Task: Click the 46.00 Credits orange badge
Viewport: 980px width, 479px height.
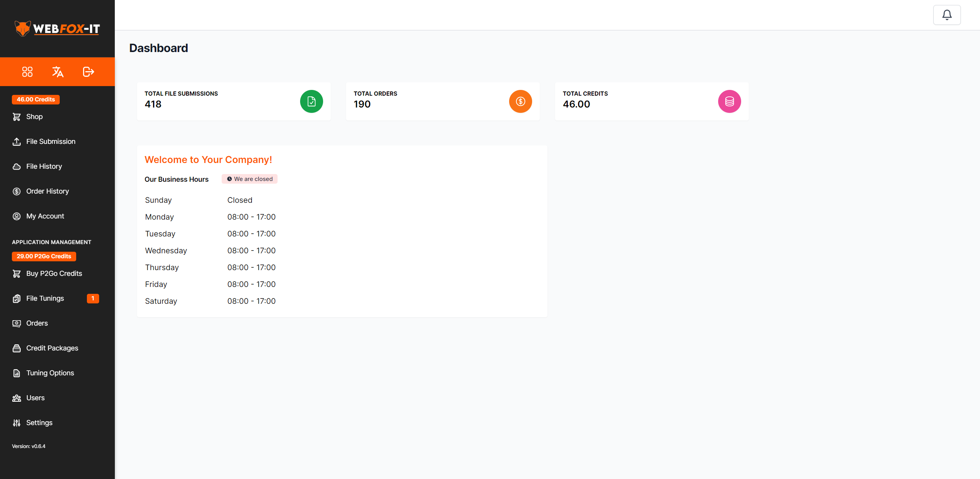Action: point(35,99)
